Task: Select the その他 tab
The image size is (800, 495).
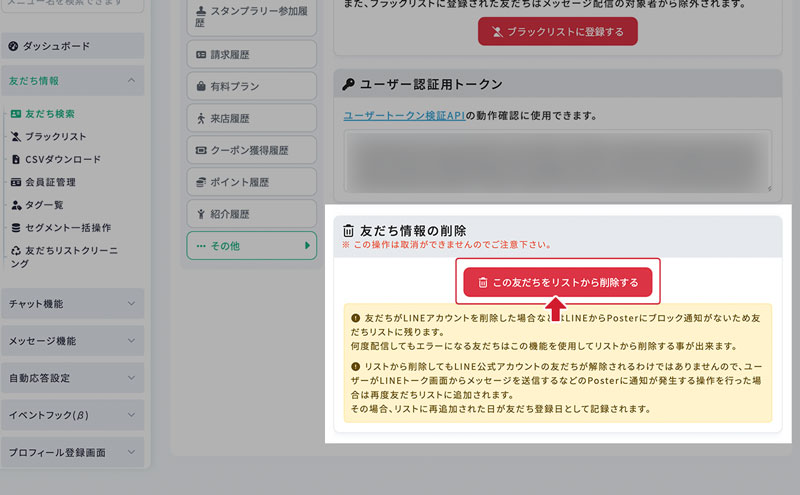Action: 251,246
